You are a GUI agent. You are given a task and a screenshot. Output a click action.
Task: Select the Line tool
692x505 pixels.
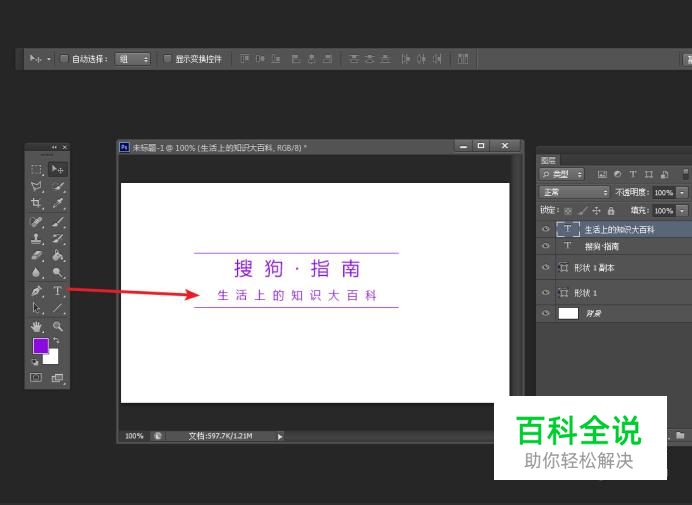[58, 308]
